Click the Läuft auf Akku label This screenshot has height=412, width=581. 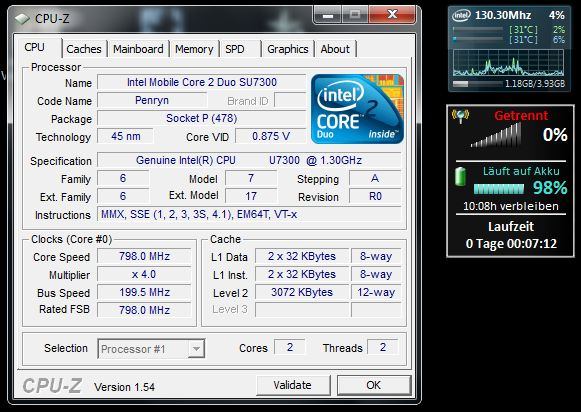coord(521,171)
